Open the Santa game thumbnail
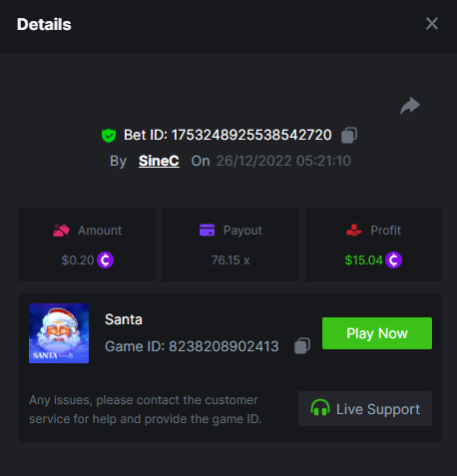This screenshot has width=457, height=476. [x=59, y=333]
